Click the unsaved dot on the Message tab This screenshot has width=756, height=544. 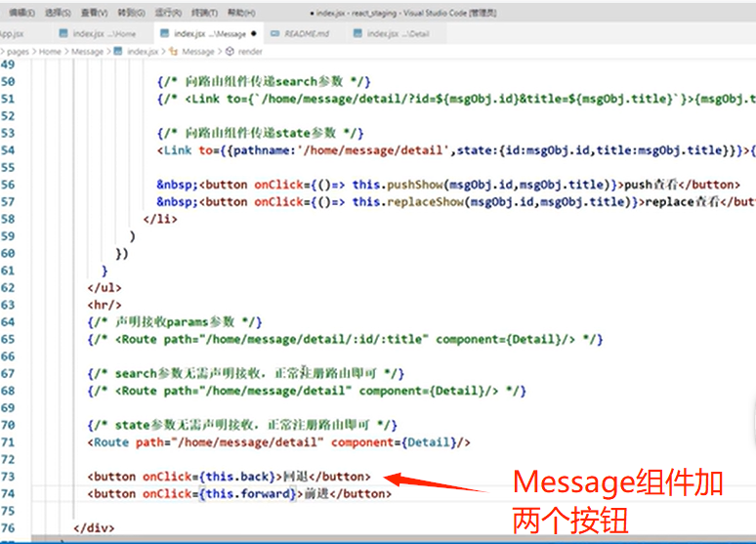(254, 34)
